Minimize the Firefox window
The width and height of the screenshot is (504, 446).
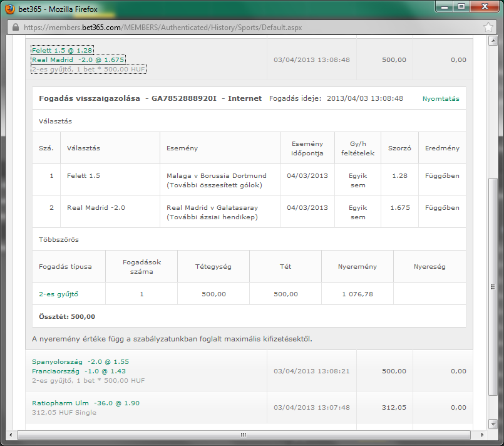click(445, 6)
